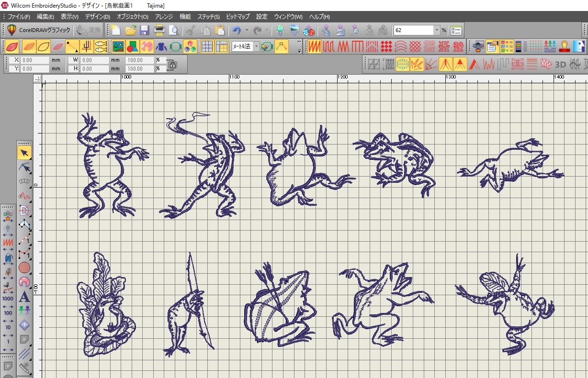The width and height of the screenshot is (588, 378).
Task: Click the red stamp icon
Action: (565, 46)
